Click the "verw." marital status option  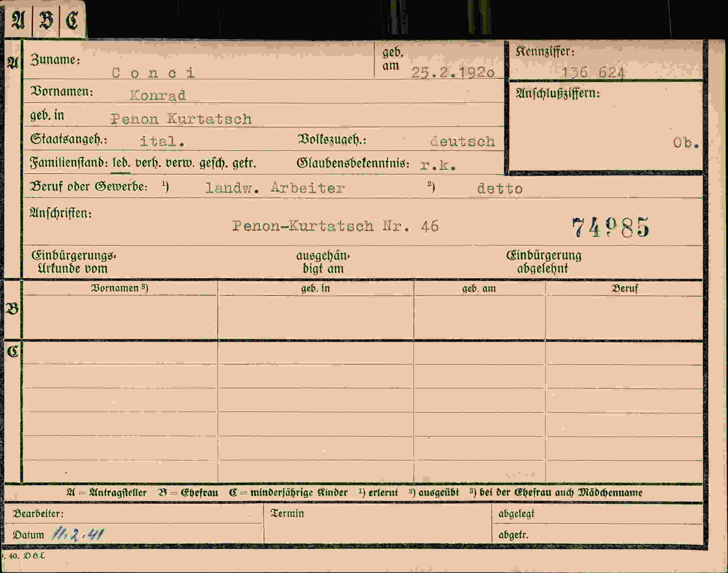pyautogui.click(x=180, y=163)
